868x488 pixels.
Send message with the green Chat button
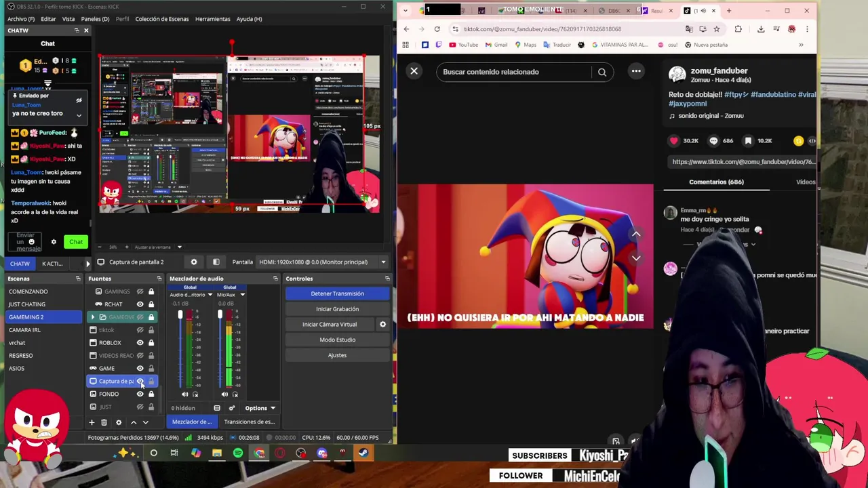75,242
